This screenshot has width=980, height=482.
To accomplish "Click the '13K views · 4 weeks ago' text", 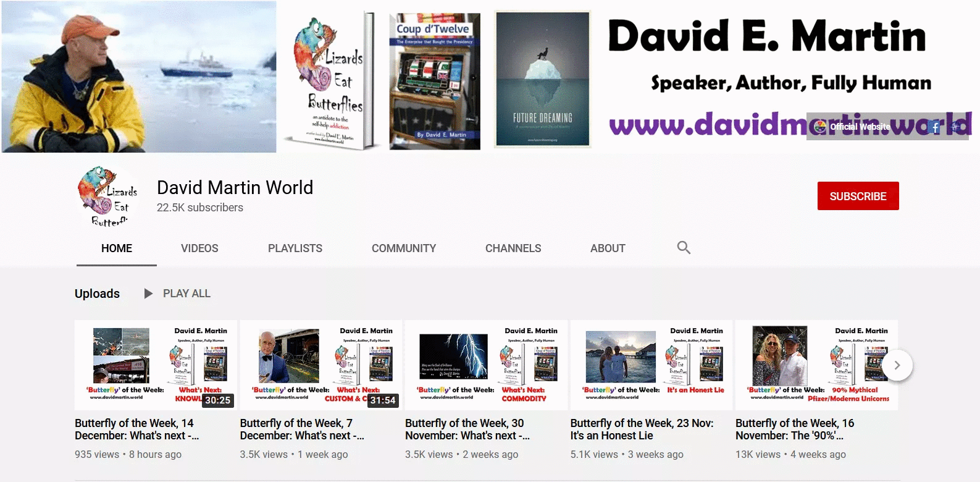I will pos(790,454).
